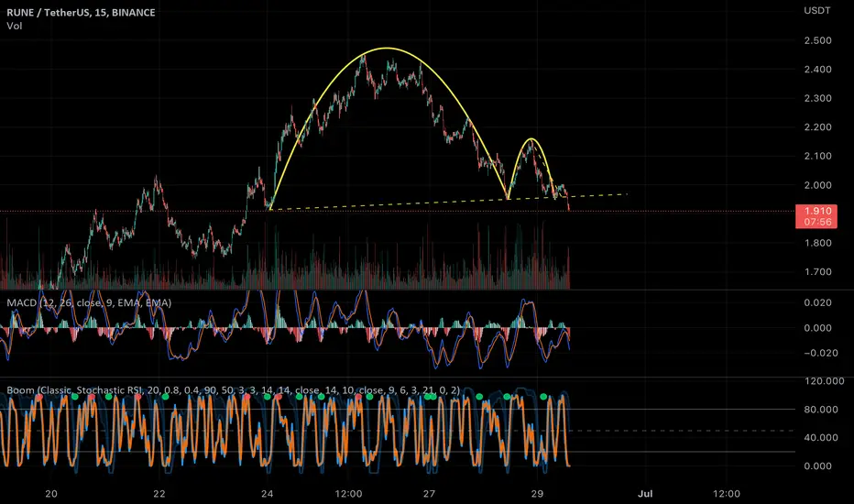
Task: Click the MACD 0.020 scale value
Action: tap(817, 302)
